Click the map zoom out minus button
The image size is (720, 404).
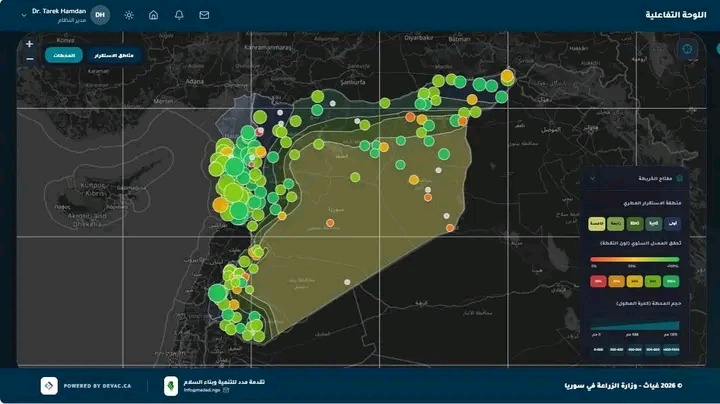pos(29,59)
